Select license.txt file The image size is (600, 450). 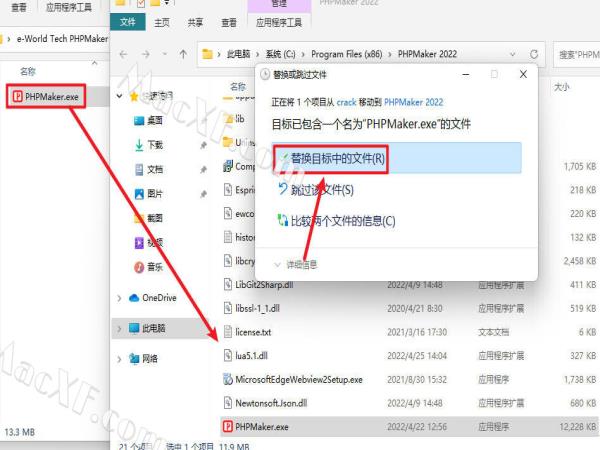(x=248, y=332)
